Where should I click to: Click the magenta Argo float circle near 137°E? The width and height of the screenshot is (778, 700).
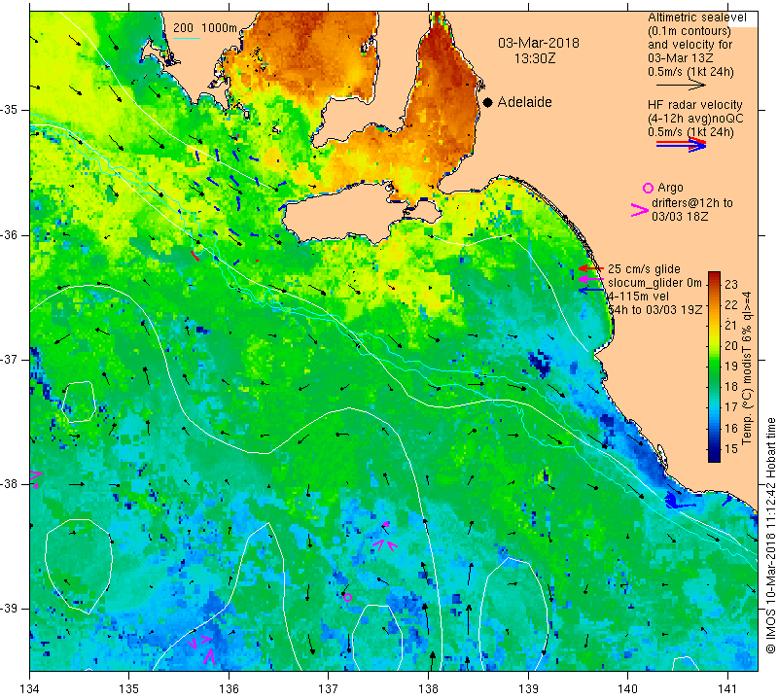tap(347, 597)
